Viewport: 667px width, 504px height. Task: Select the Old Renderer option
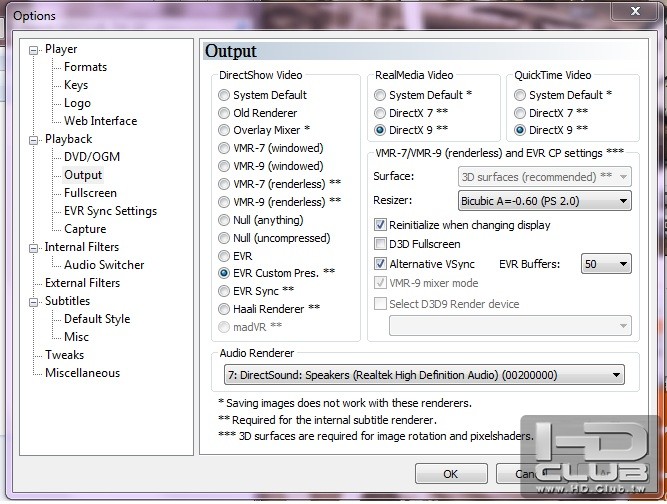[224, 113]
